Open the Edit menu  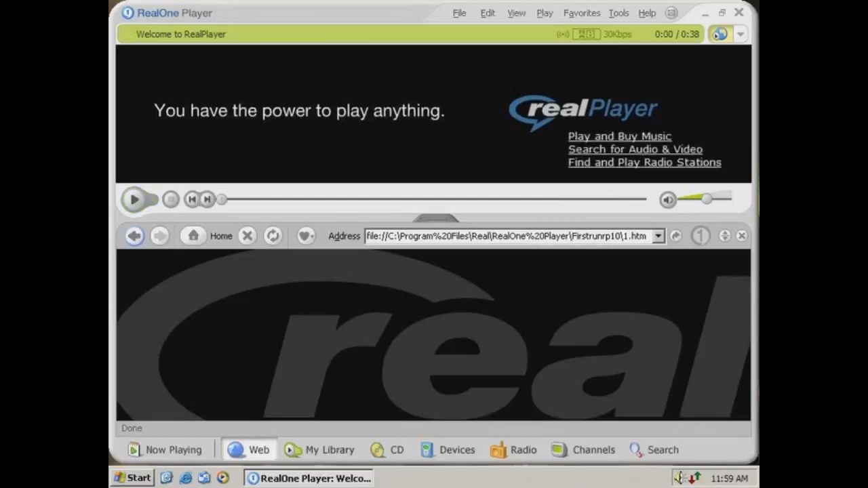coord(488,13)
